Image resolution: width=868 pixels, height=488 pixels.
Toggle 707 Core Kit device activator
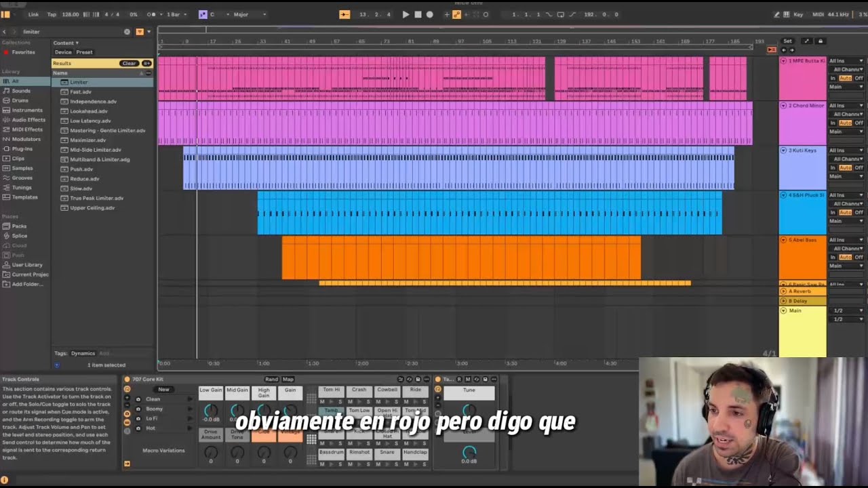[127, 380]
